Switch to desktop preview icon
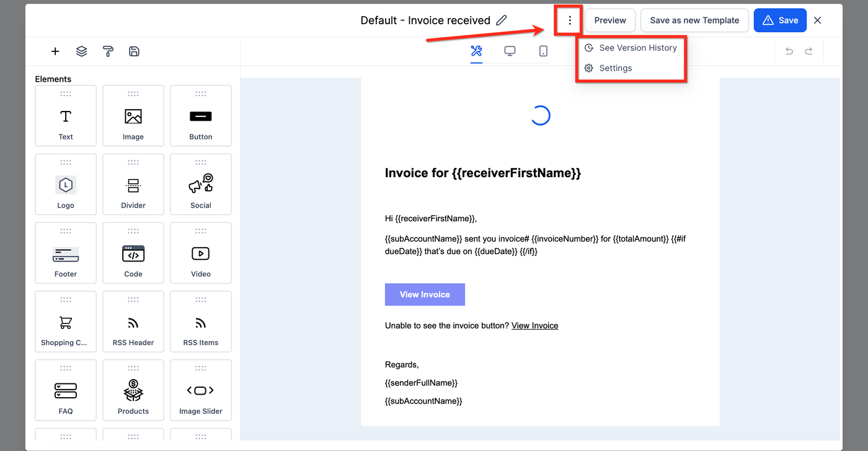 click(x=510, y=51)
